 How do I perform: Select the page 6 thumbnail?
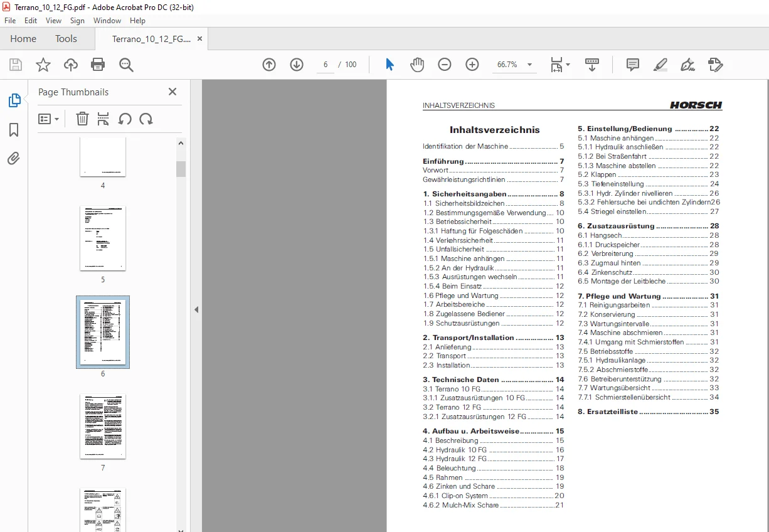pyautogui.click(x=103, y=332)
